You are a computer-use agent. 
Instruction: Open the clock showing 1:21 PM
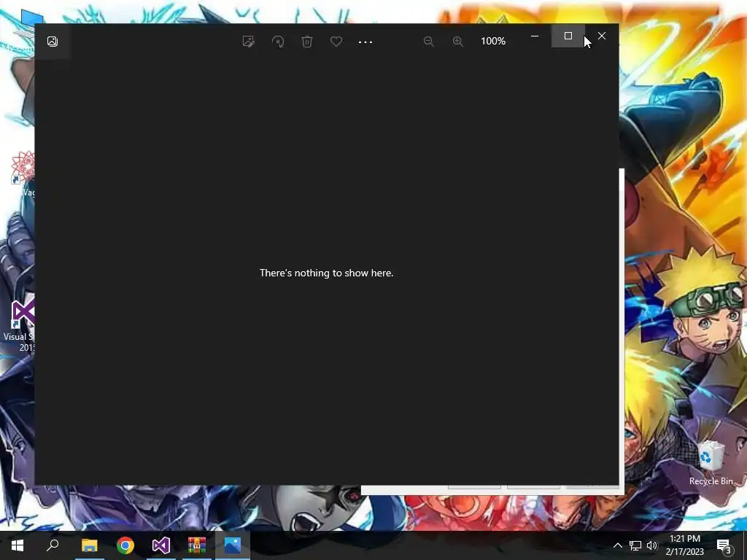[684, 545]
